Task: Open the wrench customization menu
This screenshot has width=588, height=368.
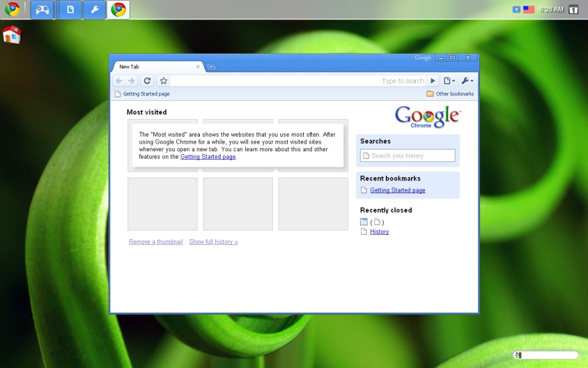Action: click(x=466, y=80)
